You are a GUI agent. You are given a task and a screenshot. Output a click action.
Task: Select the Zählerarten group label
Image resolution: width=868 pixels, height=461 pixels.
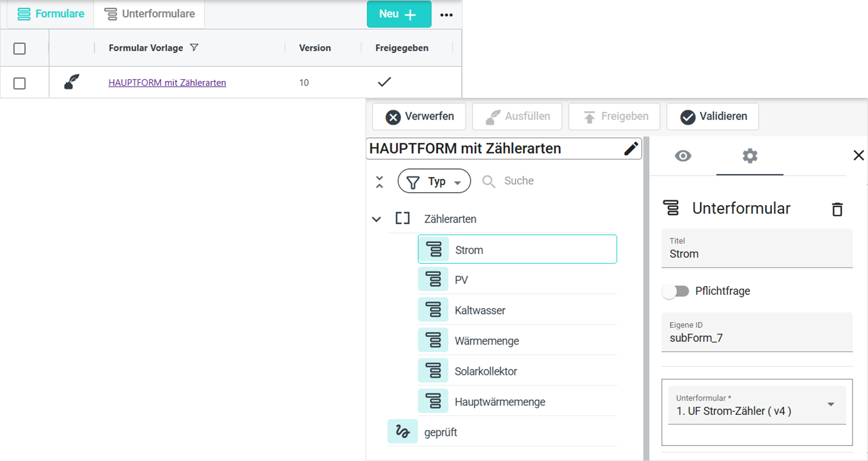[x=450, y=219]
